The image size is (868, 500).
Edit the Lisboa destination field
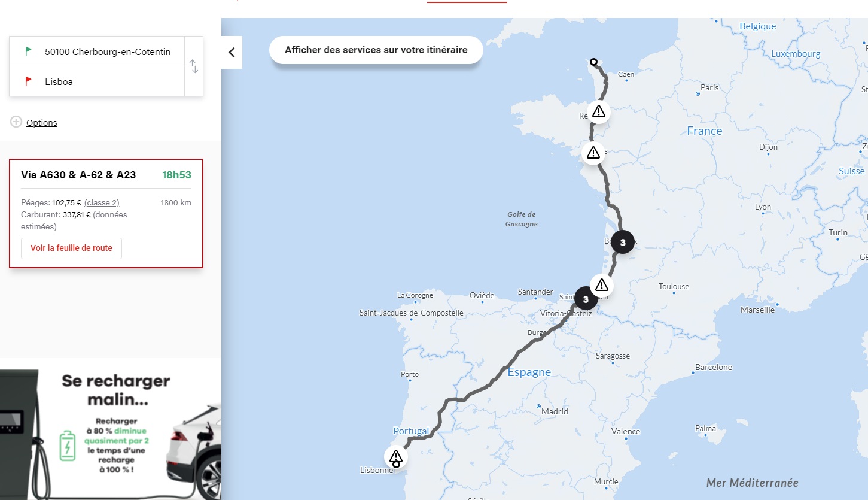pos(108,82)
